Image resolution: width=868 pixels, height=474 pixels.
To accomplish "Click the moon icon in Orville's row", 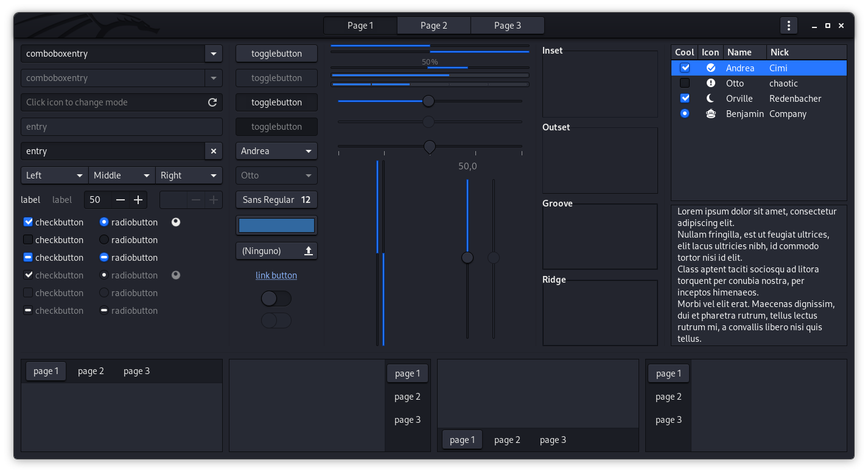I will [x=710, y=99].
